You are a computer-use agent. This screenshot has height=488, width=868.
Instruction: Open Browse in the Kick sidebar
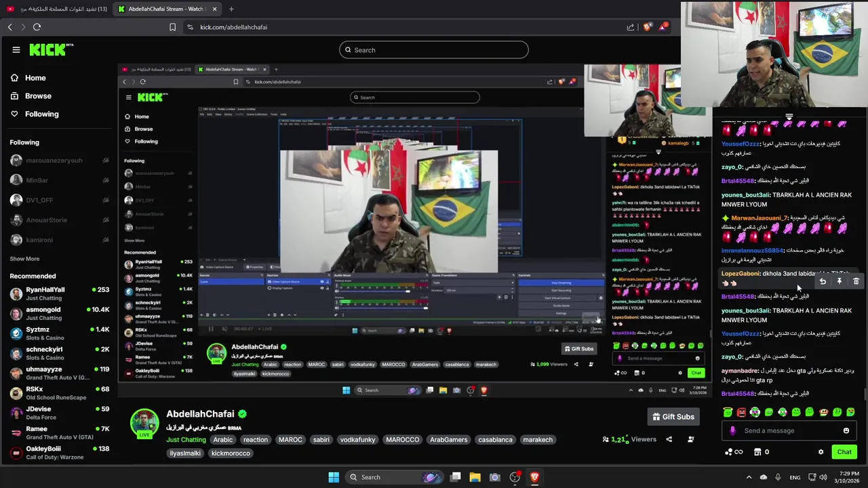[31, 96]
